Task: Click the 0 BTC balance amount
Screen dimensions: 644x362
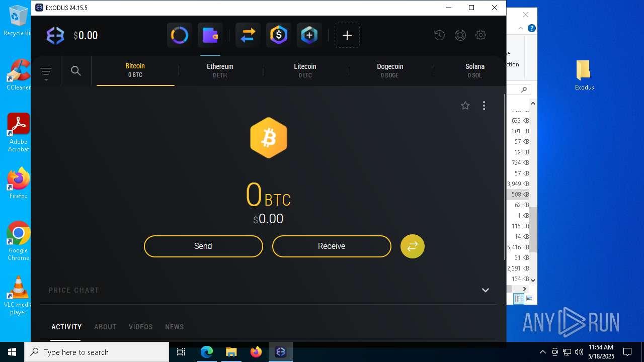Action: (268, 196)
